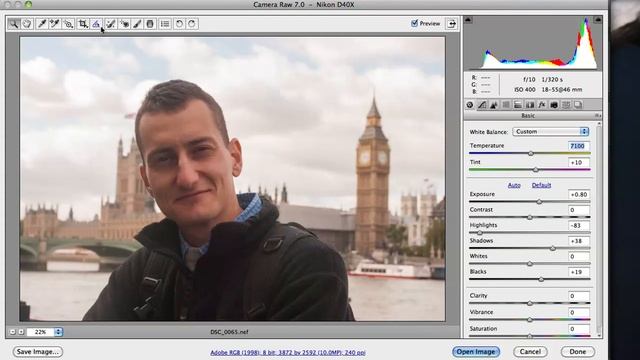Rotate image 90° counterclockwise

[179, 24]
